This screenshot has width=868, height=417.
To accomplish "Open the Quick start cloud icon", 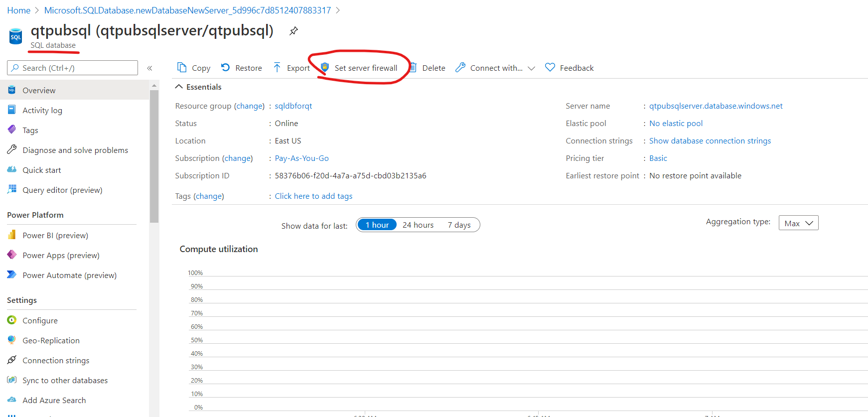I will click(12, 169).
